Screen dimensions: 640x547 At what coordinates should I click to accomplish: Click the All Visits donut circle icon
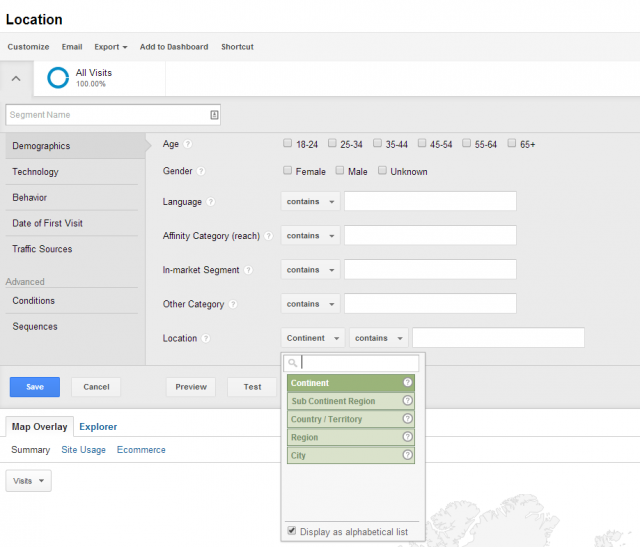click(58, 78)
